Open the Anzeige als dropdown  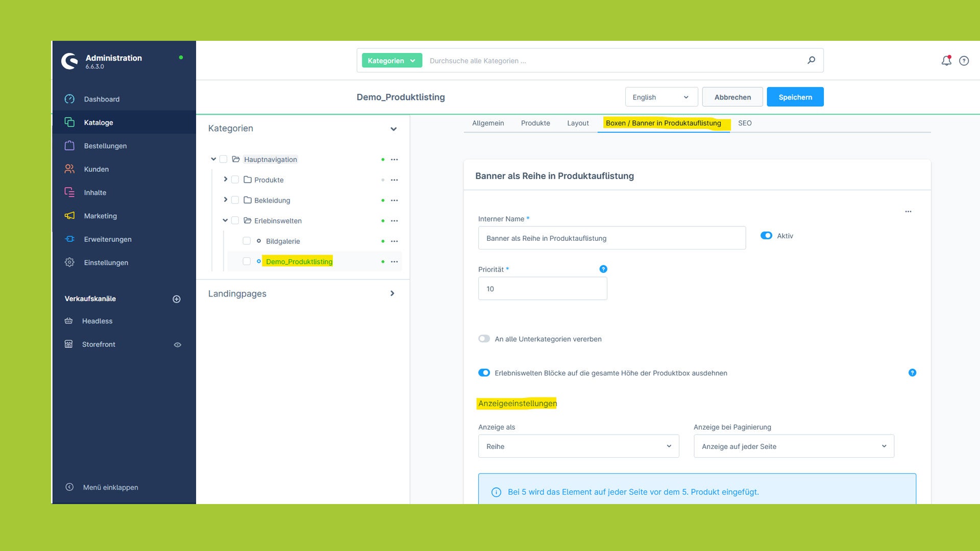tap(577, 446)
